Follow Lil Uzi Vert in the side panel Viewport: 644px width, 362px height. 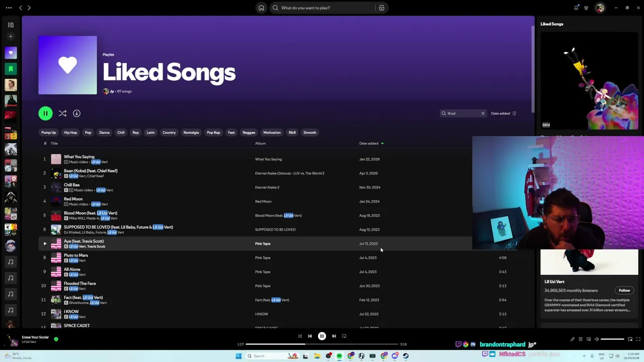(624, 290)
